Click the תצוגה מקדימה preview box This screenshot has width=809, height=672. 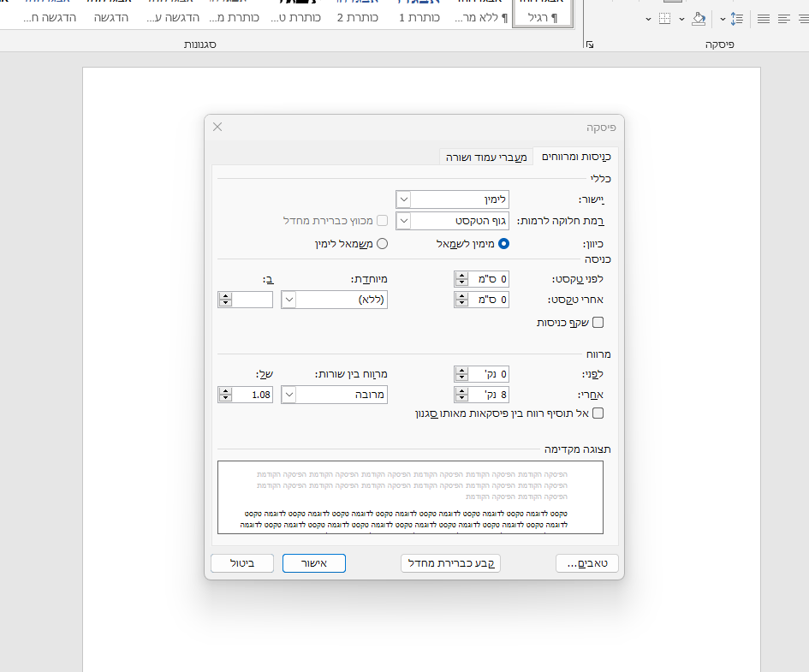tap(410, 497)
